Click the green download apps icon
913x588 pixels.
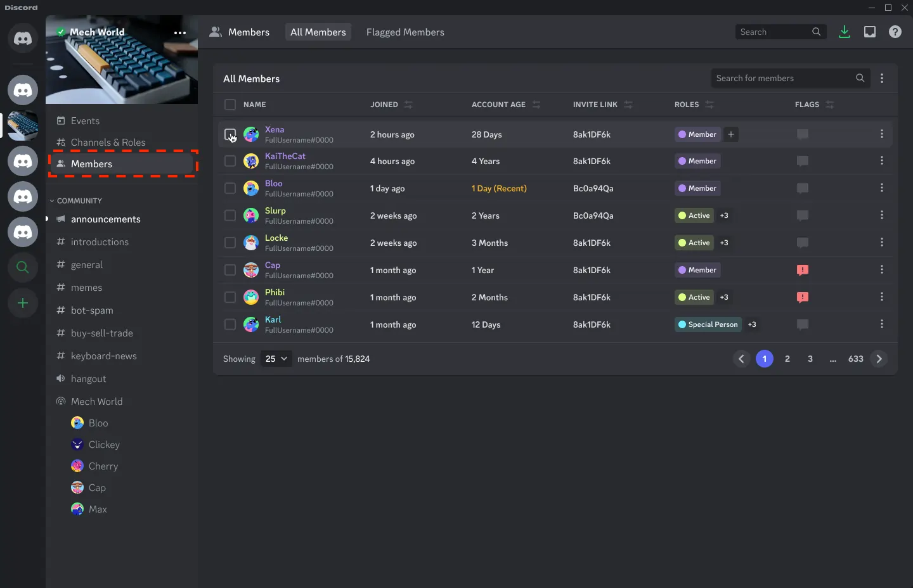tap(844, 32)
